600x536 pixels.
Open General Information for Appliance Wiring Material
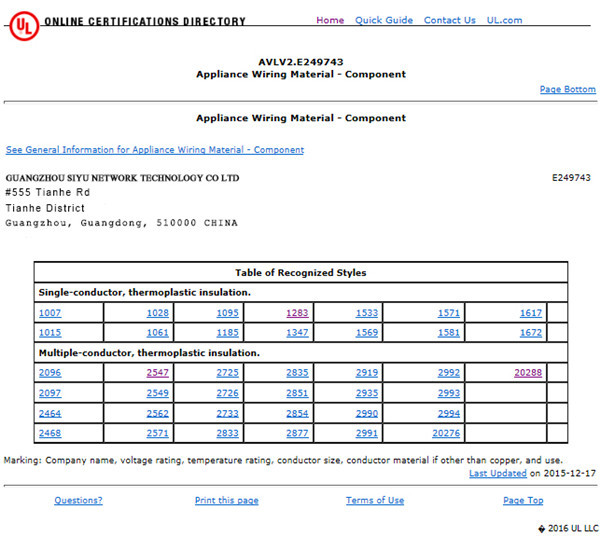[x=155, y=150]
